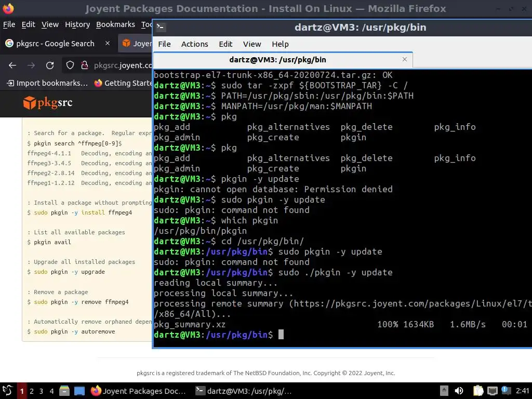
Task: Click the 'sudo pkgin -y upgrade' line
Action: tap(66, 272)
